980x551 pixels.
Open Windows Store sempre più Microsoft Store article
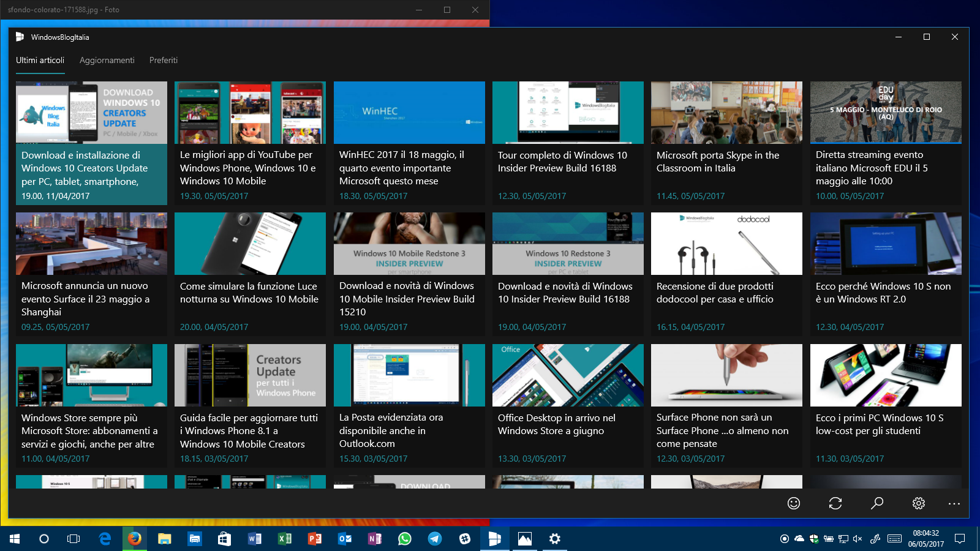[91, 406]
